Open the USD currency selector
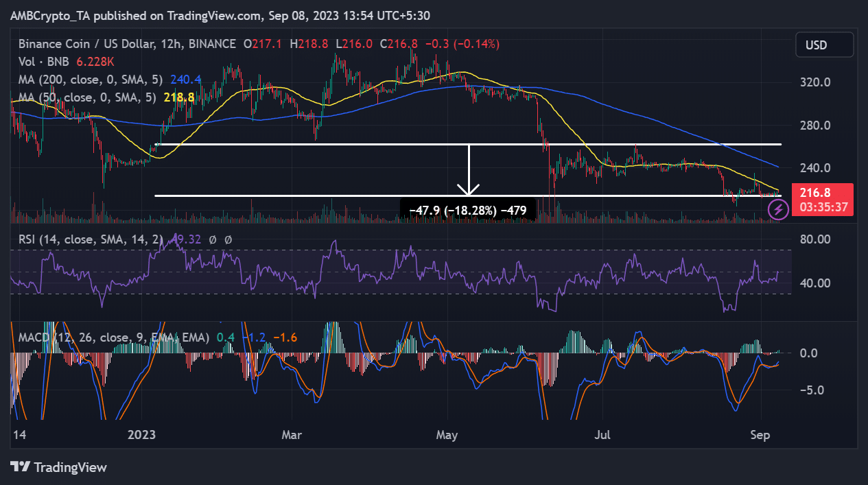The width and height of the screenshot is (868, 485). 824,45
